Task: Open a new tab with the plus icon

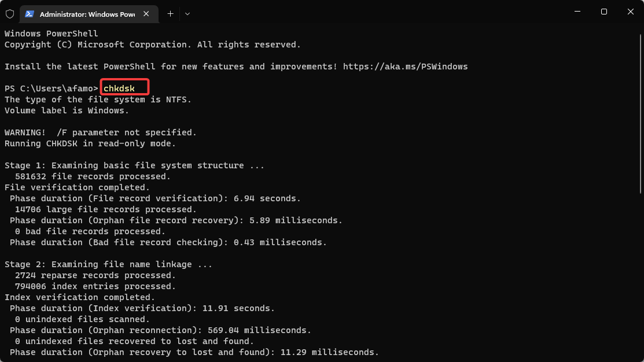Action: tap(171, 14)
